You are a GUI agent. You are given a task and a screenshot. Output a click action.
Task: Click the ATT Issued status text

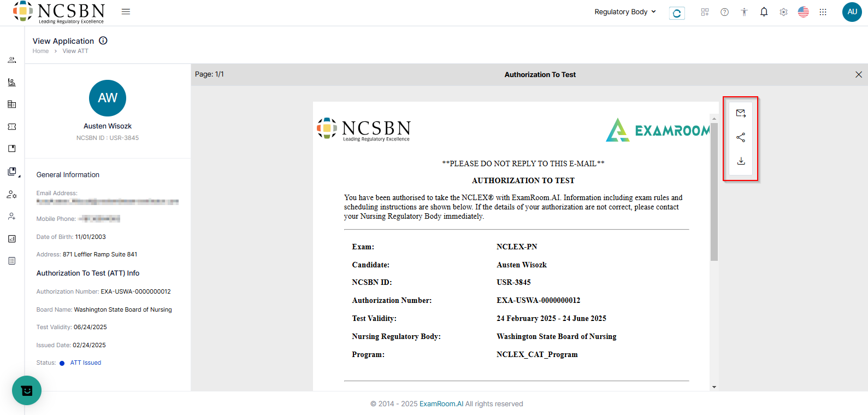pyautogui.click(x=86, y=363)
